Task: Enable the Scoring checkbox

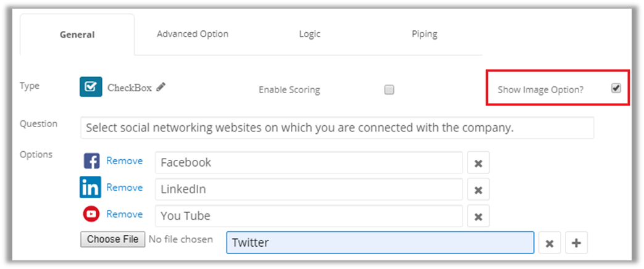Action: pyautogui.click(x=389, y=89)
